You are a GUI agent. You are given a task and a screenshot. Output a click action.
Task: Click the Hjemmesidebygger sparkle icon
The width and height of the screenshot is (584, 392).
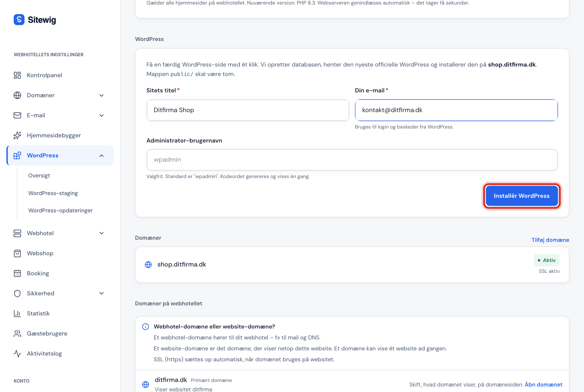pyautogui.click(x=17, y=135)
